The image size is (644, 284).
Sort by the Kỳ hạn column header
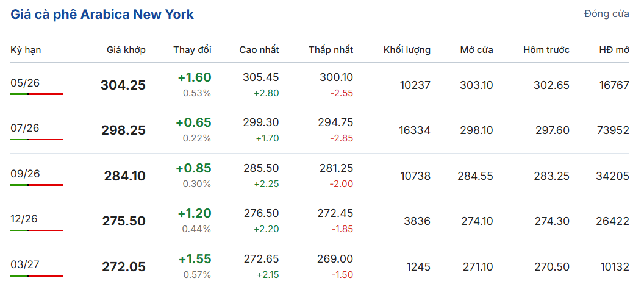click(x=26, y=50)
